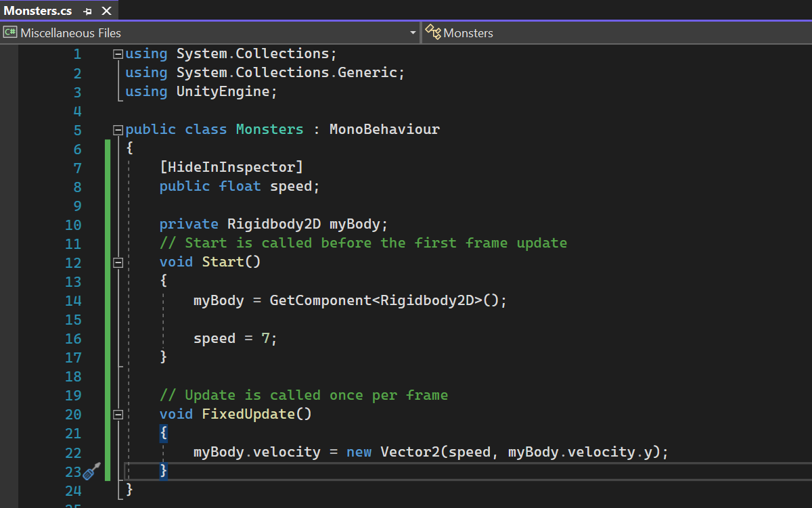Collapse the Monsters class body

[118, 129]
